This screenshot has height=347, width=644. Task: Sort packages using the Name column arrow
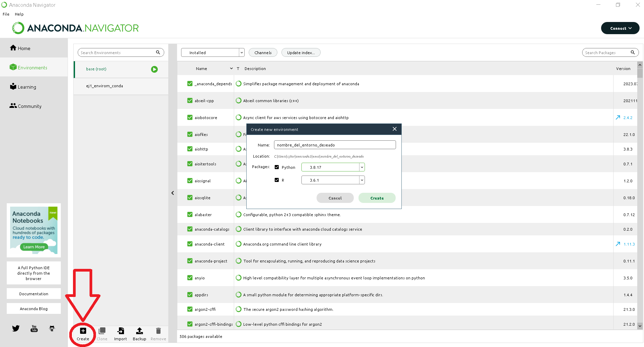tap(231, 68)
